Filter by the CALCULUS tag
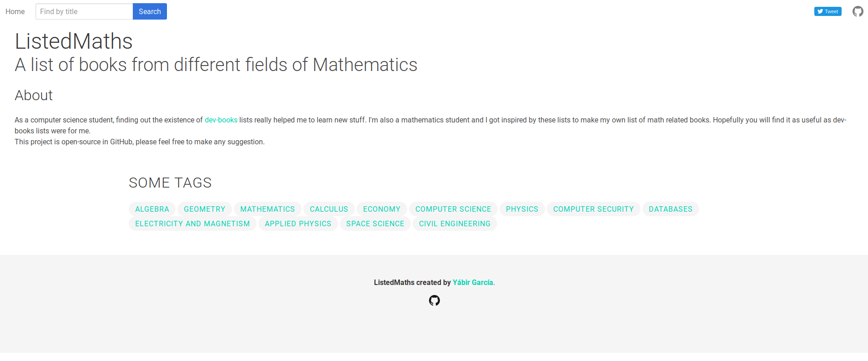The image size is (868, 361). [x=328, y=209]
